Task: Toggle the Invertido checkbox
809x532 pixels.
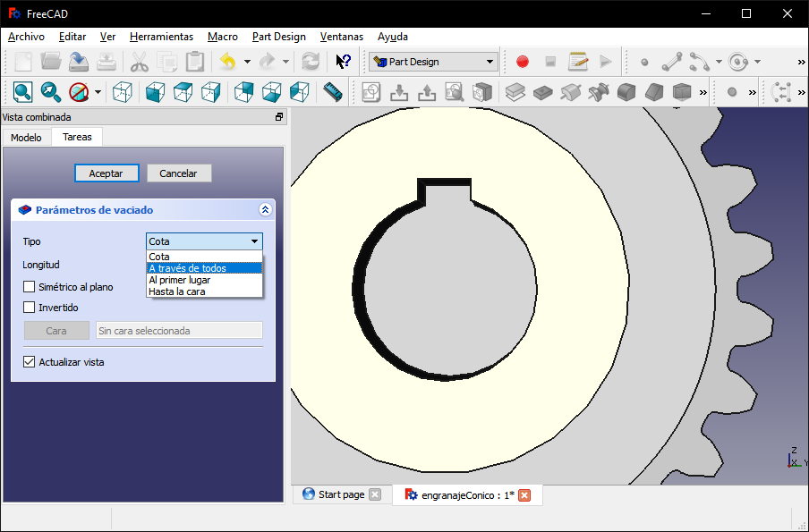Action: [30, 308]
